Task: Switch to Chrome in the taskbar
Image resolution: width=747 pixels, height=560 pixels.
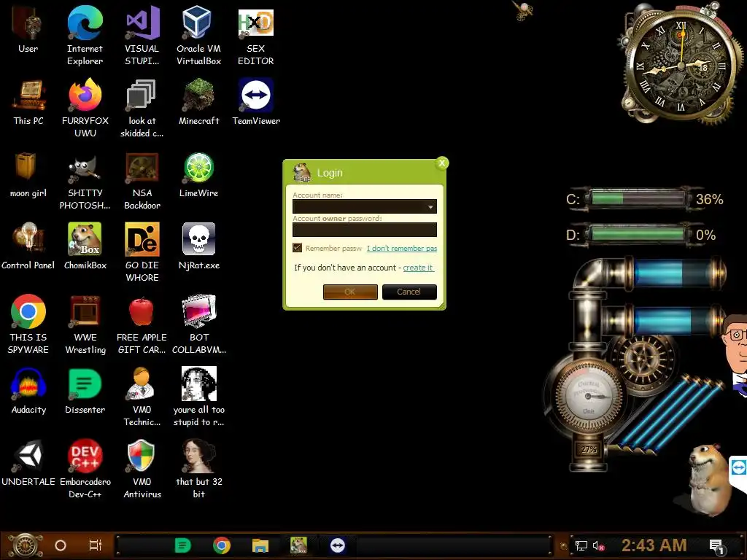Action: click(x=222, y=545)
